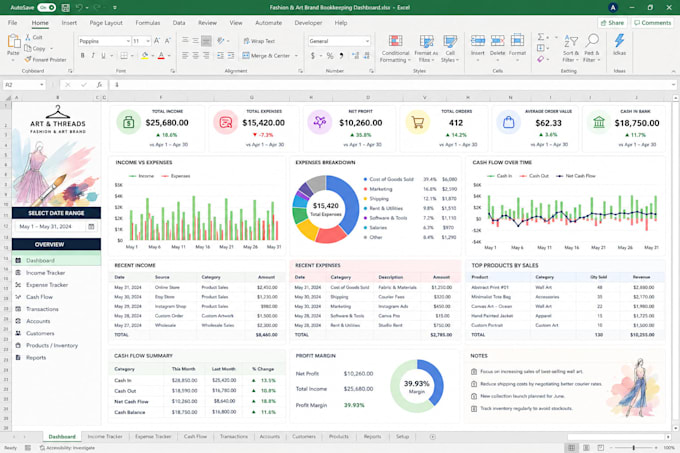Click the Share button
The width and height of the screenshot is (680, 453).
(x=613, y=23)
